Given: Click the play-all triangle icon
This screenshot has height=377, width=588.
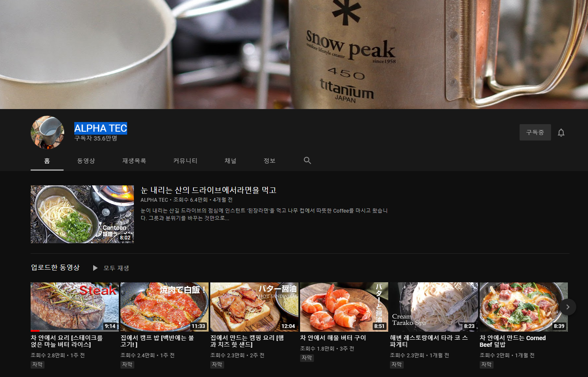Looking at the screenshot, I should coord(95,268).
